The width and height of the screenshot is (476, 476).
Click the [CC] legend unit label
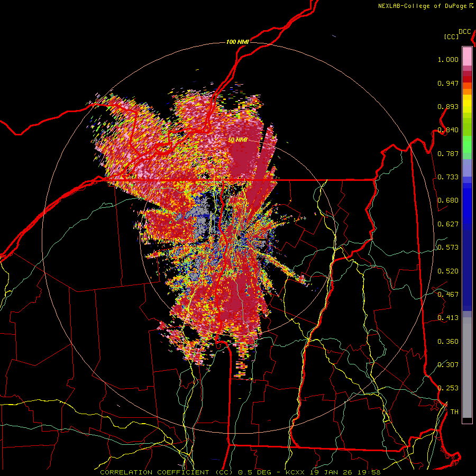[x=452, y=36]
